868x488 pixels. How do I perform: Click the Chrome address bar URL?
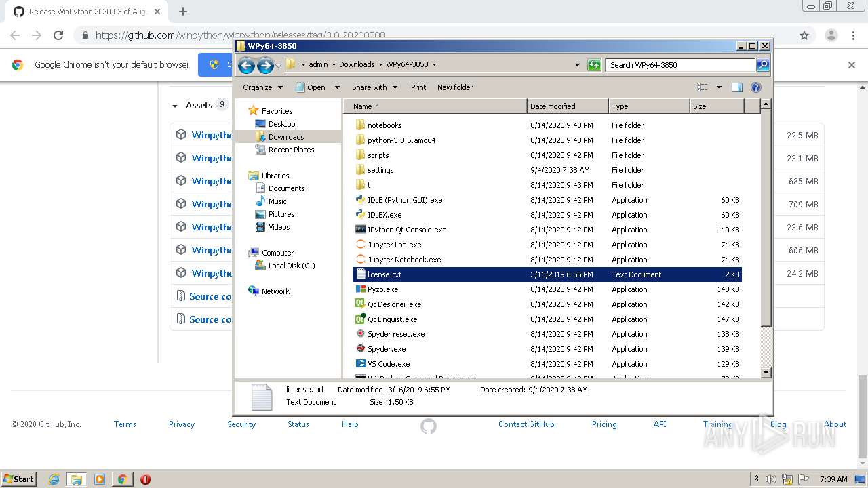(x=241, y=35)
